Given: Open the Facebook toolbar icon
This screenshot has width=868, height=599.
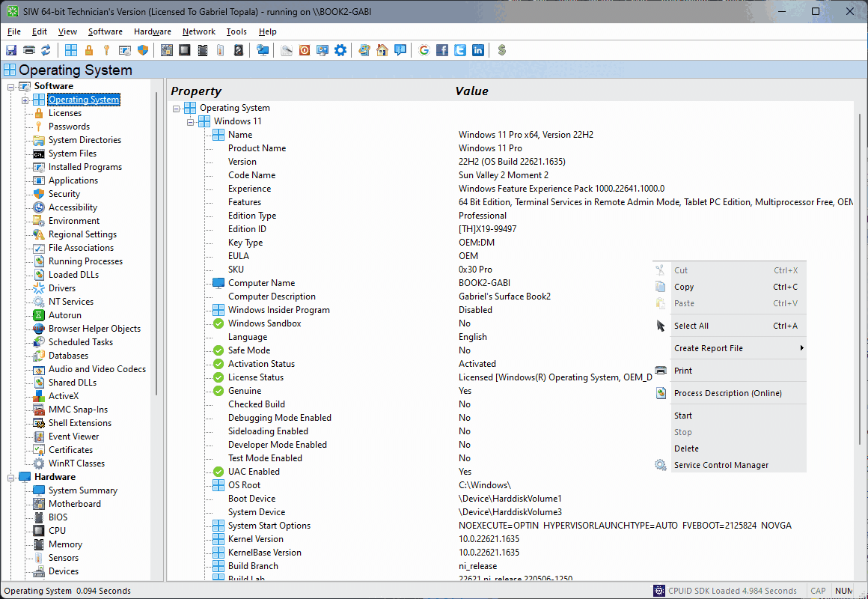Looking at the screenshot, I should 441,50.
